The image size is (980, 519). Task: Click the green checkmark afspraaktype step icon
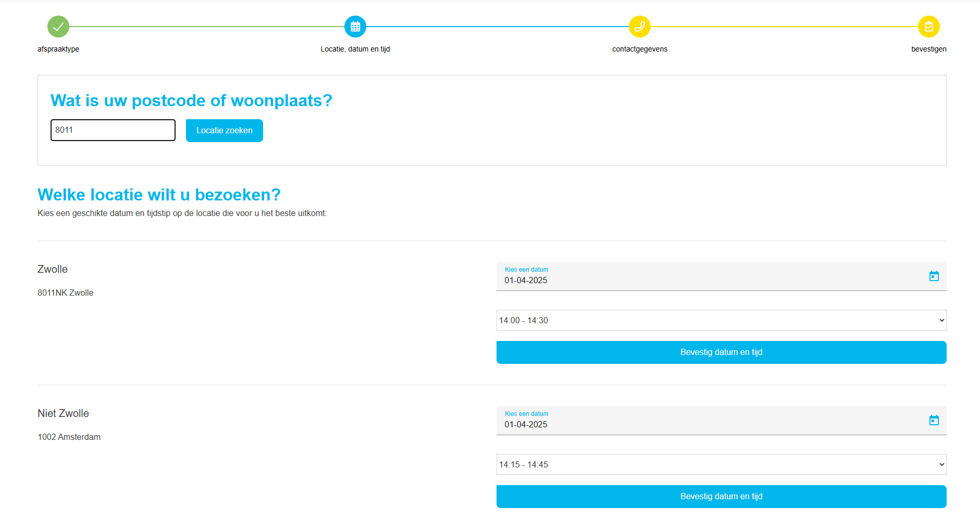[58, 27]
